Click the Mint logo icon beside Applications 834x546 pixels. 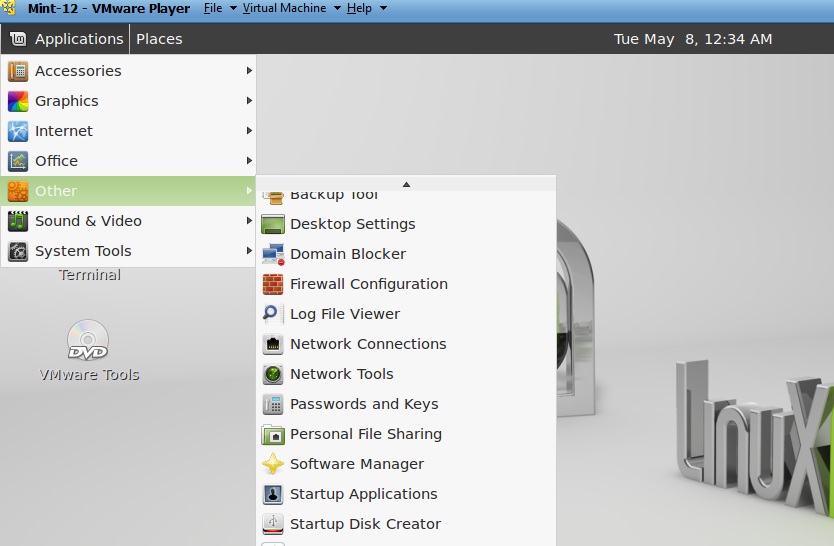click(x=18, y=39)
